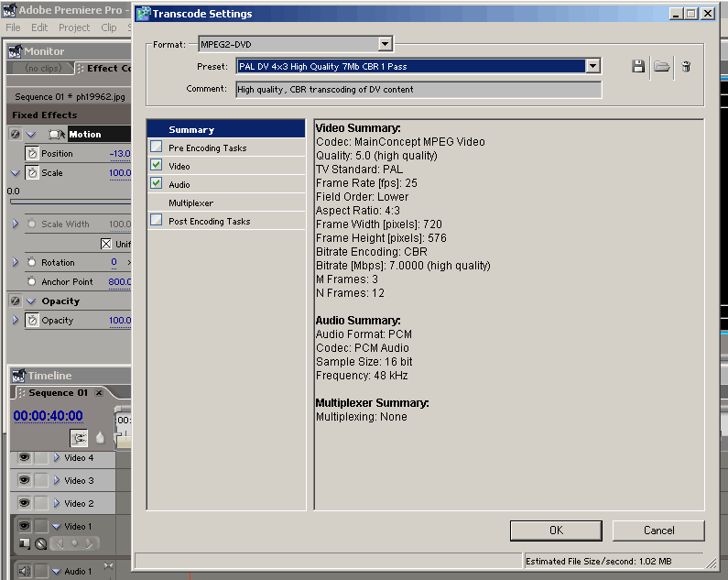Close the Sequence 01 tab
This screenshot has height=580, width=728.
(99, 393)
